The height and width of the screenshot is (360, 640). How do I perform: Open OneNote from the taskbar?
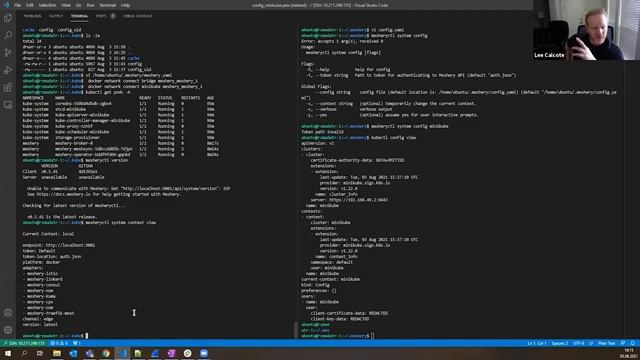(x=171, y=353)
